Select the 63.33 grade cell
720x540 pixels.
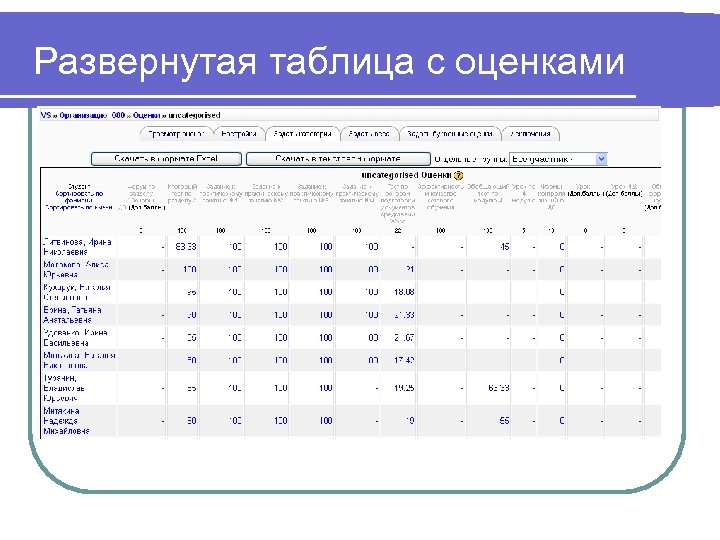coord(499,388)
